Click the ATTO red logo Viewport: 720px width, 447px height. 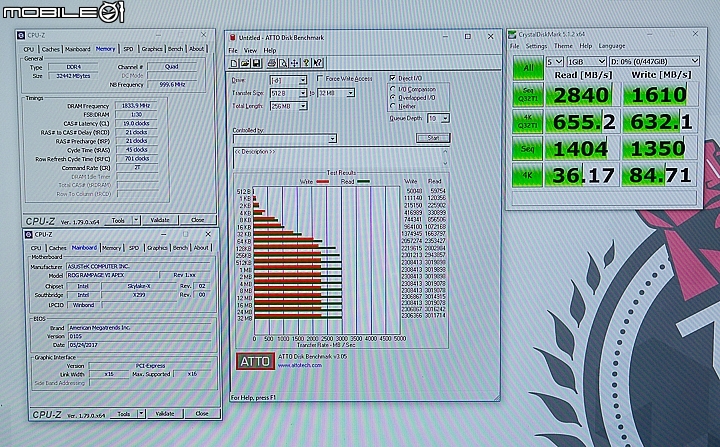tap(255, 362)
